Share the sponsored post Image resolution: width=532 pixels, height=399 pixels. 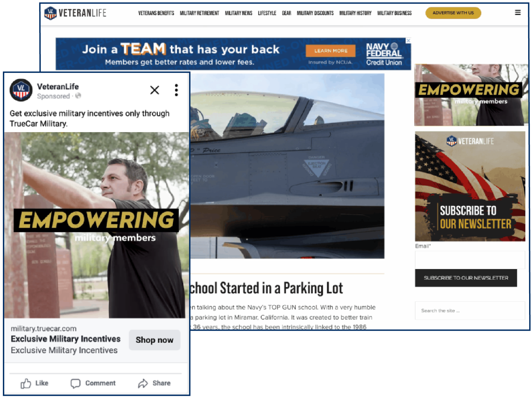point(154,383)
